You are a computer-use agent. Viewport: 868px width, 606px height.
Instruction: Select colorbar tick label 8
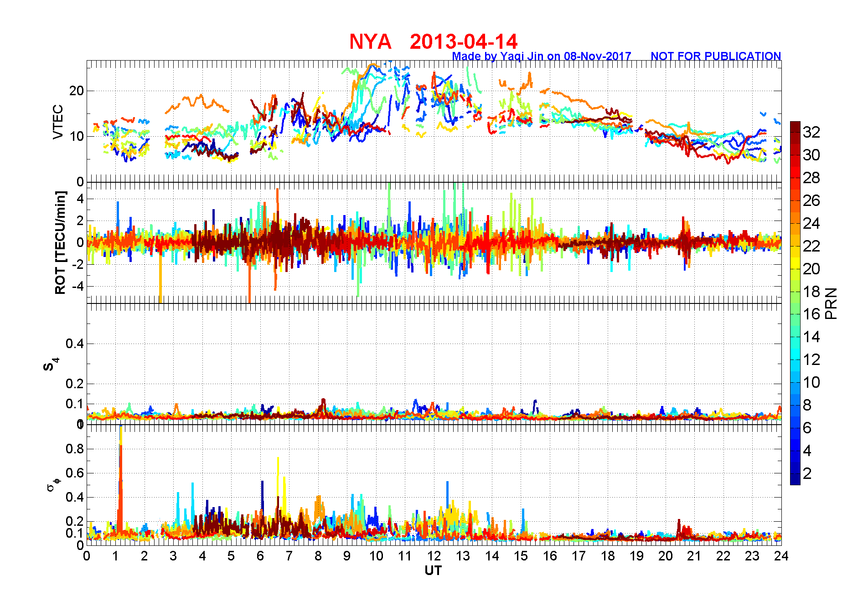(807, 405)
